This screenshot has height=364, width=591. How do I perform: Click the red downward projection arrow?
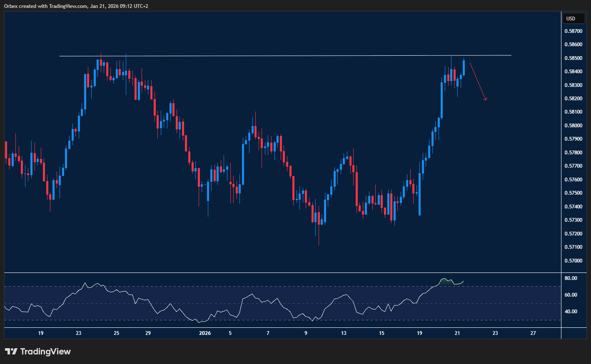click(x=478, y=81)
